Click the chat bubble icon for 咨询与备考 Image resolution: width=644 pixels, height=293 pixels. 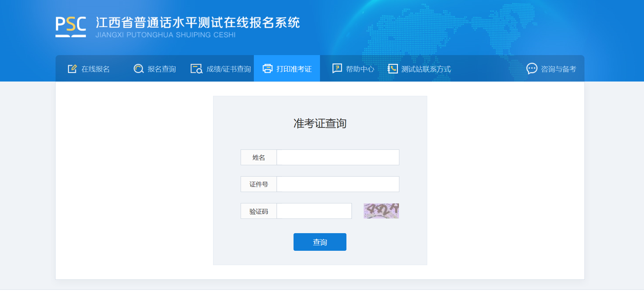tap(532, 69)
